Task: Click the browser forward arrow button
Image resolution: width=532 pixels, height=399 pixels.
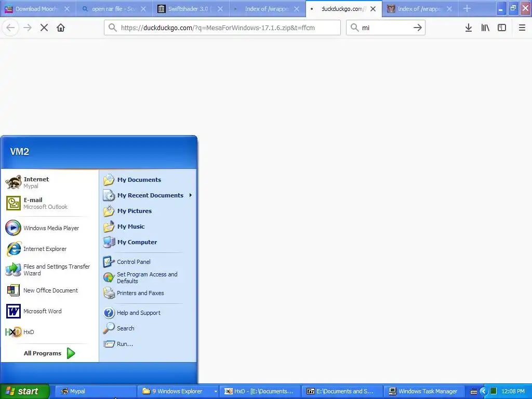Action: click(x=28, y=28)
